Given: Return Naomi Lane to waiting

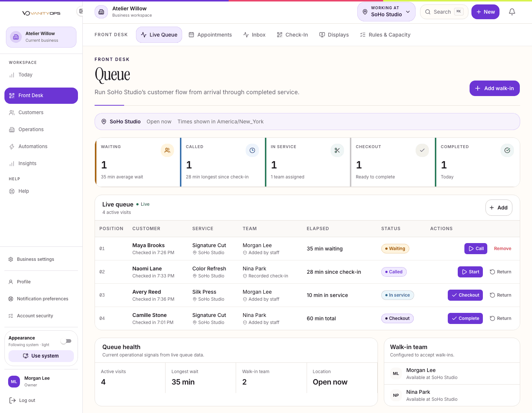Looking at the screenshot, I should tap(501, 272).
